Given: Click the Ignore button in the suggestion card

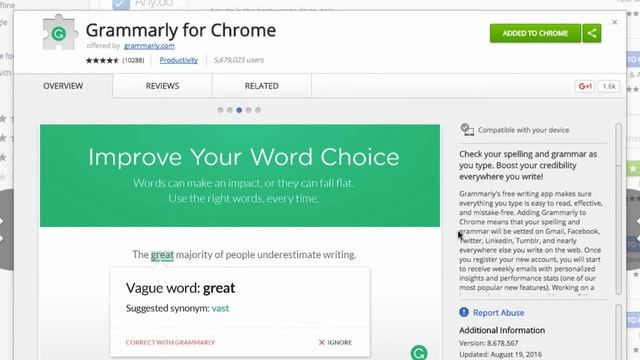Looking at the screenshot, I should pyautogui.click(x=335, y=342).
